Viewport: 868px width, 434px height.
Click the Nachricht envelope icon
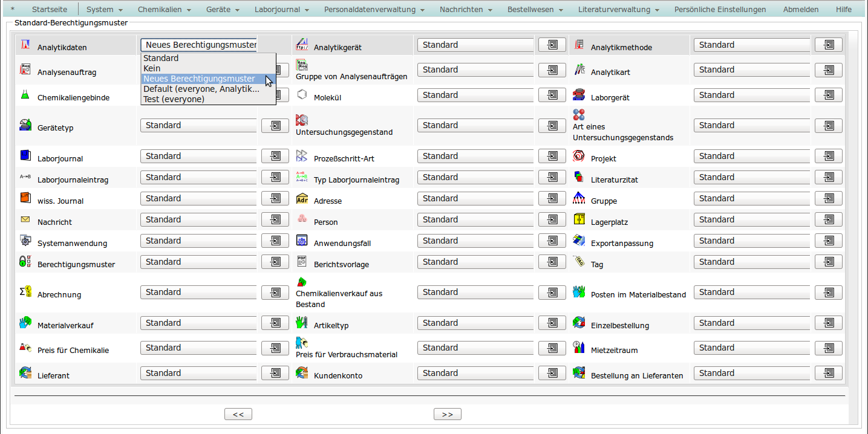[25, 219]
